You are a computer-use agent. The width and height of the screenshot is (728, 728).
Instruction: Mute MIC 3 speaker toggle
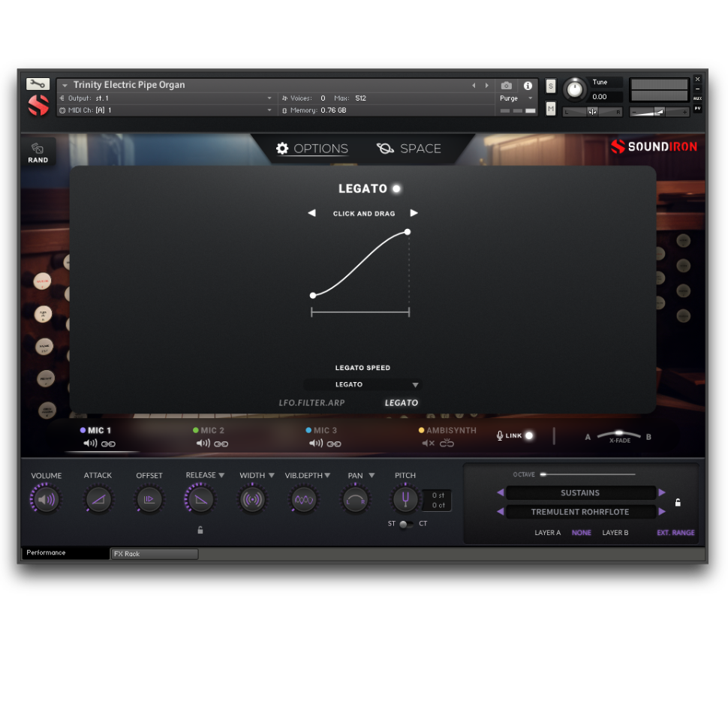(x=316, y=444)
